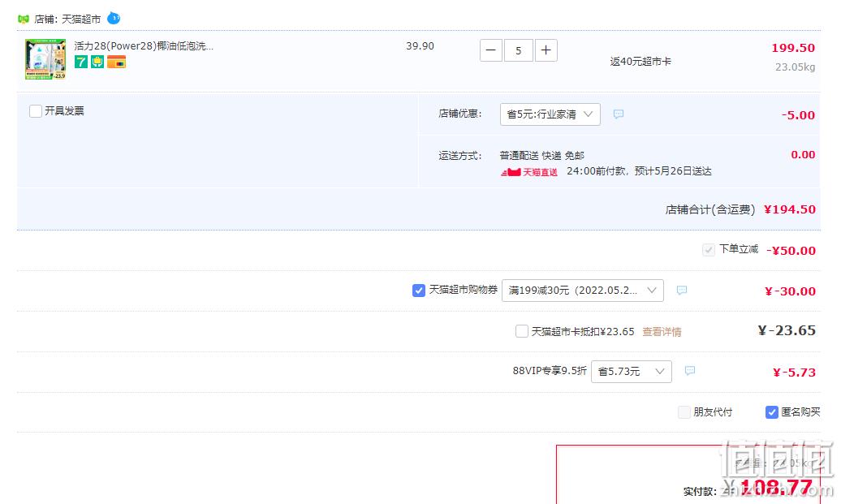Click the unit price 39.90
Image resolution: width=841 pixels, height=504 pixels.
pyautogui.click(x=420, y=46)
